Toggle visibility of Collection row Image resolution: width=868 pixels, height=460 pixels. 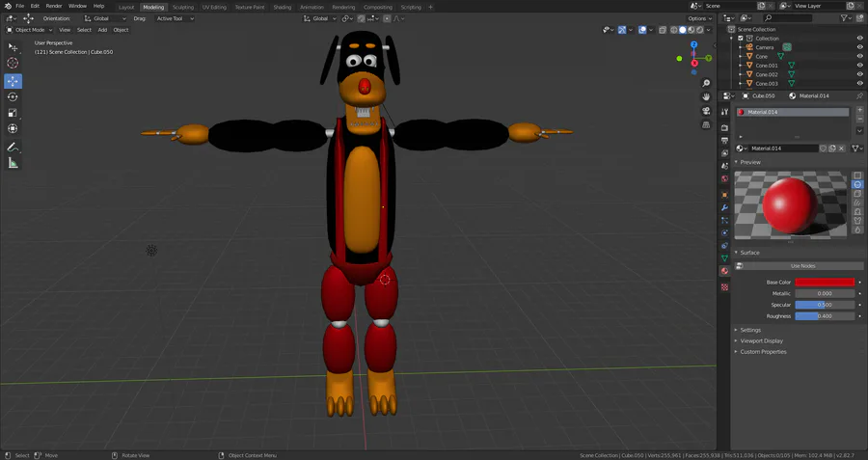(859, 39)
